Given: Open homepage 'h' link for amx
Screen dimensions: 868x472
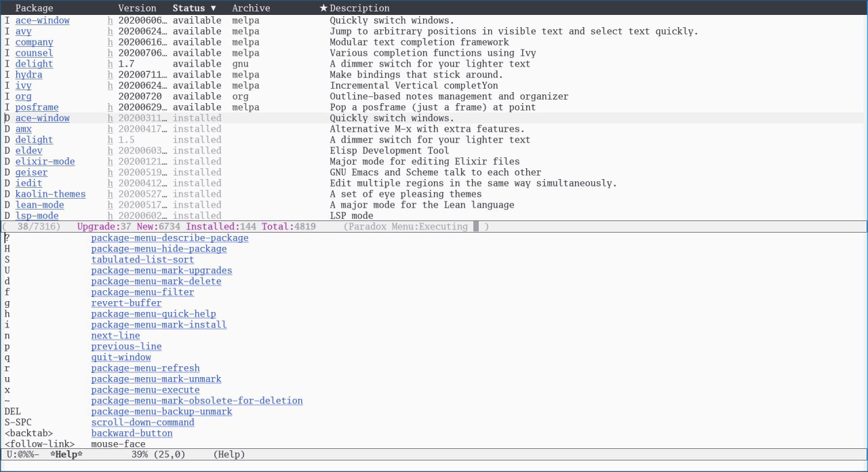Looking at the screenshot, I should 110,129.
